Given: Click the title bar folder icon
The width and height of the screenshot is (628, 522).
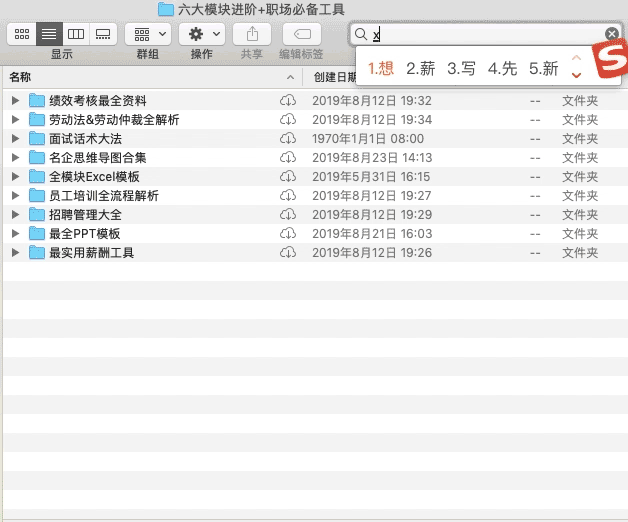Looking at the screenshot, I should point(166,9).
